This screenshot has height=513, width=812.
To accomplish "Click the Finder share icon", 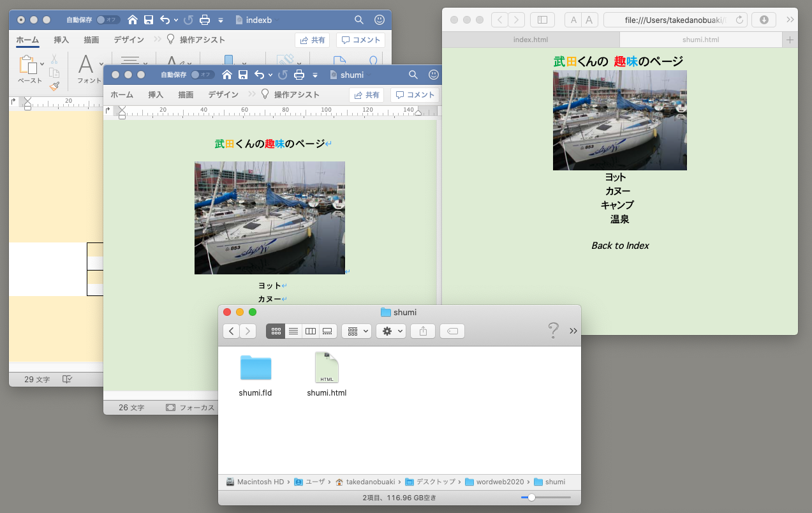I will (422, 331).
